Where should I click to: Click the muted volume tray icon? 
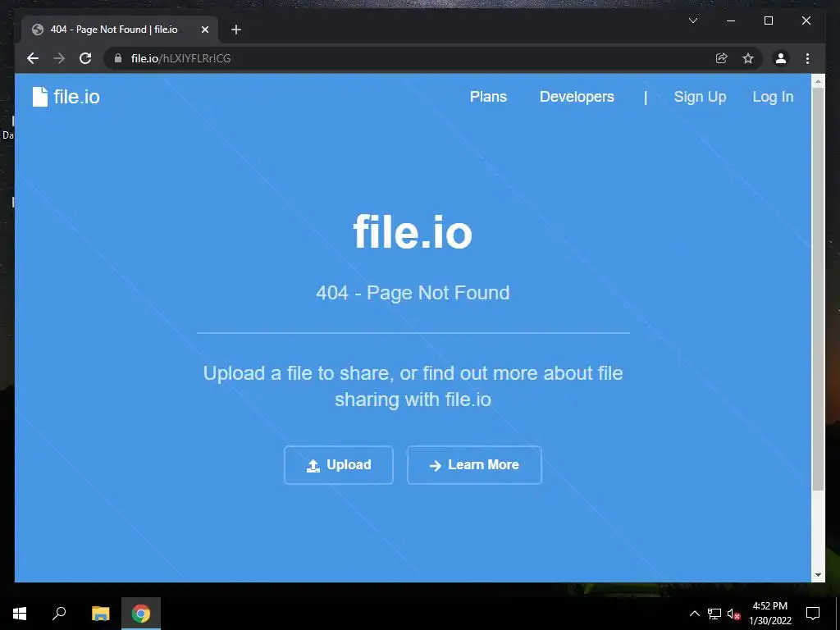point(733,614)
